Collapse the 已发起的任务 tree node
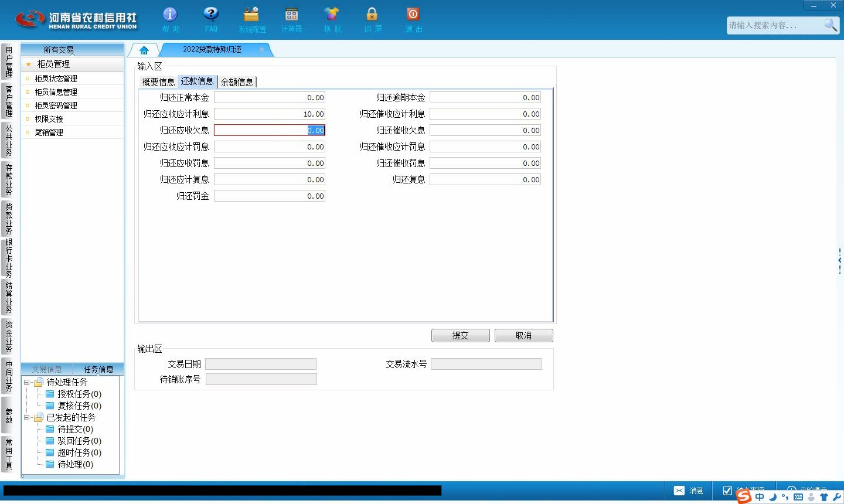 tap(27, 418)
